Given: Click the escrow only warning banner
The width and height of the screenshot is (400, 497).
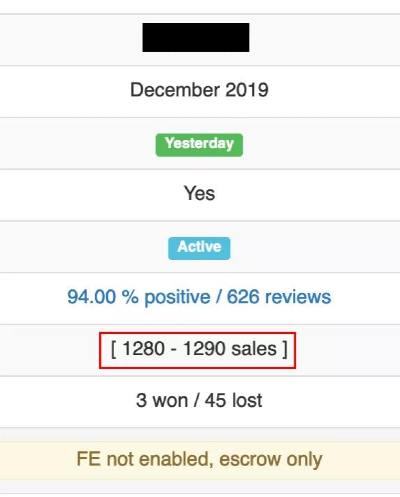Looking at the screenshot, I should 200,461.
